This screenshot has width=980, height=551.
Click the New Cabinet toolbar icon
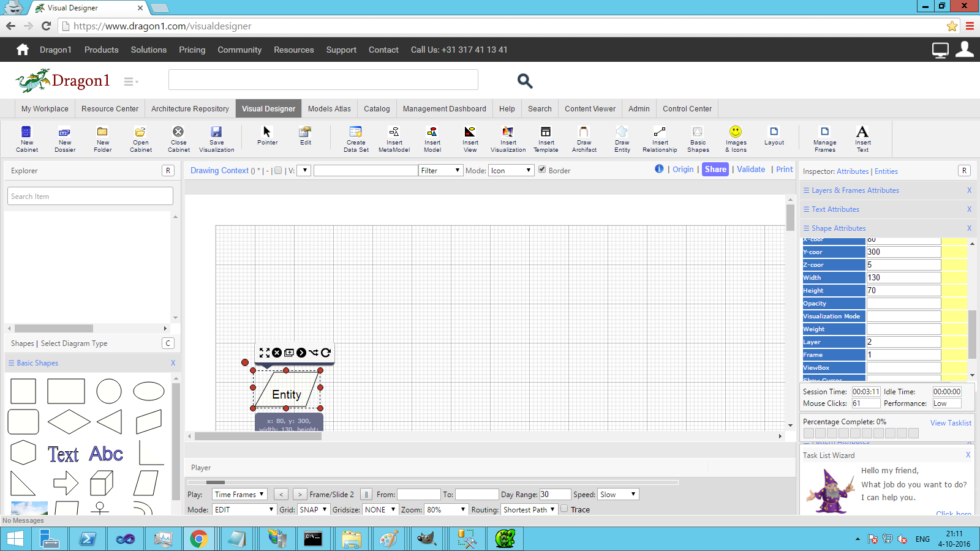pyautogui.click(x=26, y=132)
